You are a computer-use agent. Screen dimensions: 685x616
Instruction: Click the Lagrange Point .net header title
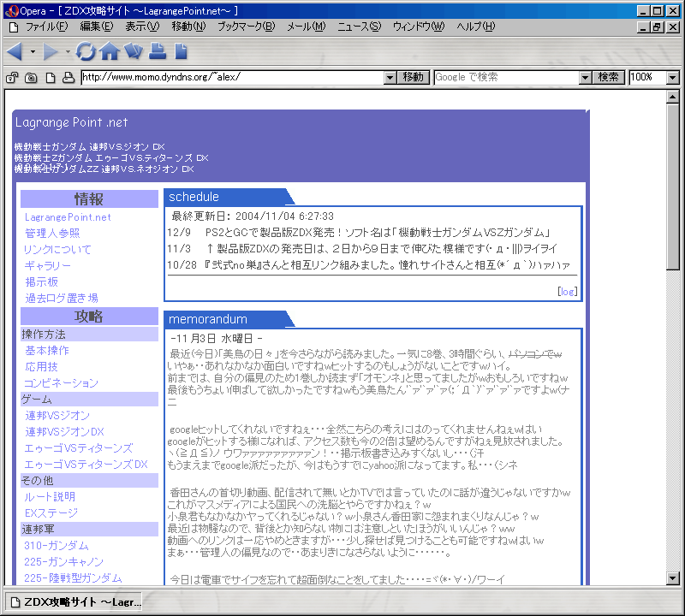(x=72, y=122)
